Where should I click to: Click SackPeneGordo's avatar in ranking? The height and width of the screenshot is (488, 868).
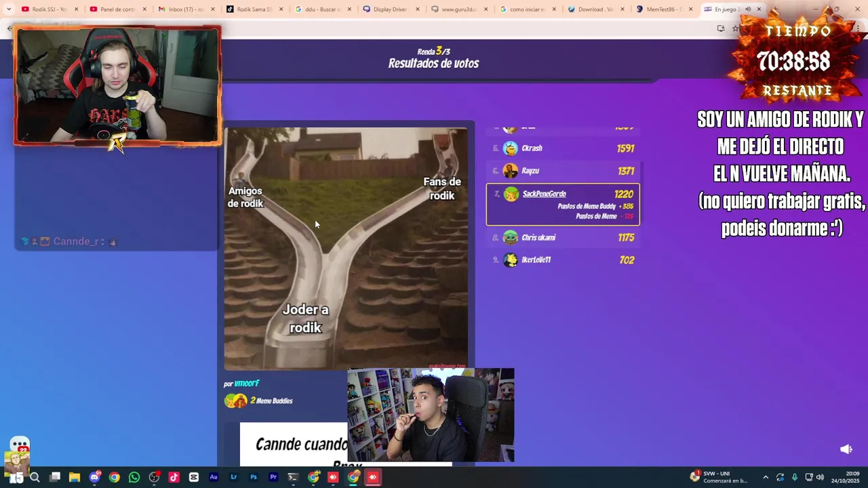[511, 195]
